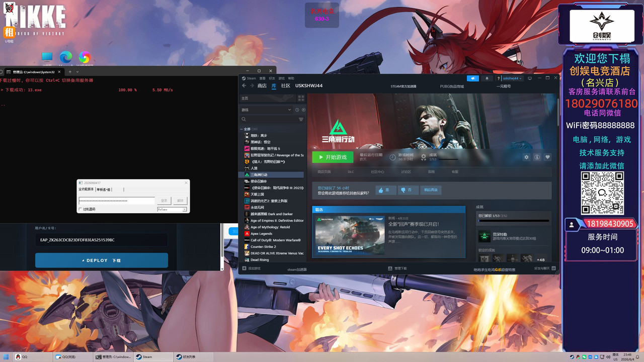Open STEAM官方加速器 link
This screenshot has width=644, height=362.
click(x=404, y=86)
